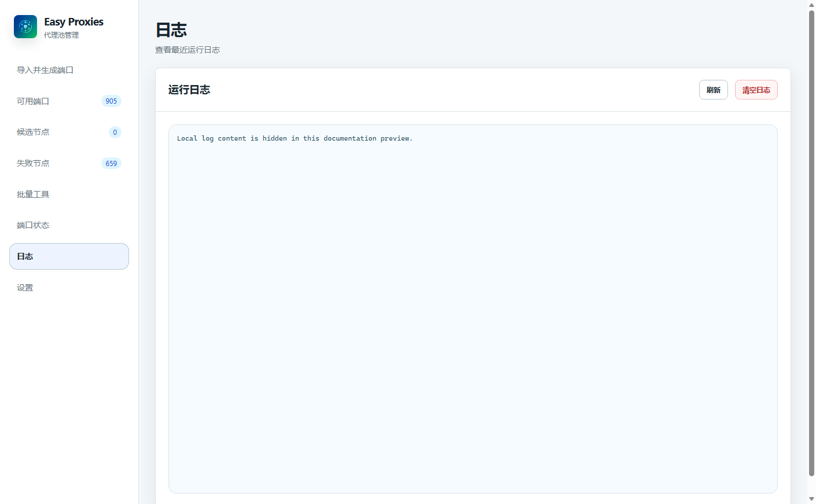Open 导入并生成端口 in the sidebar
Viewport: 816px width, 504px height.
69,70
